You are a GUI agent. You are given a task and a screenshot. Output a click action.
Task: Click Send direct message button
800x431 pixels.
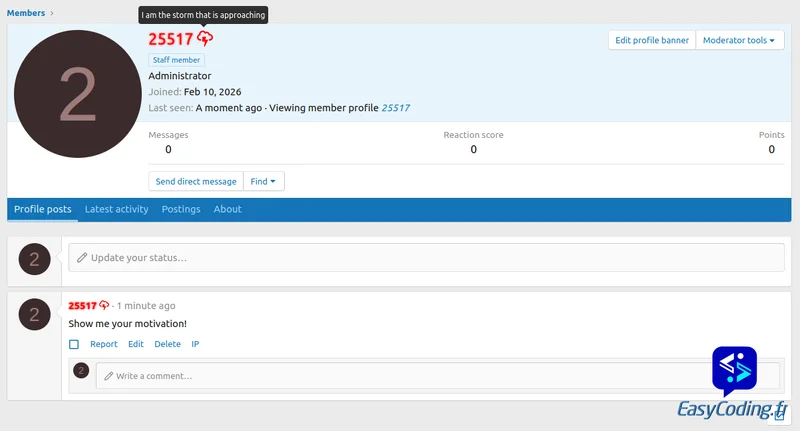point(196,181)
